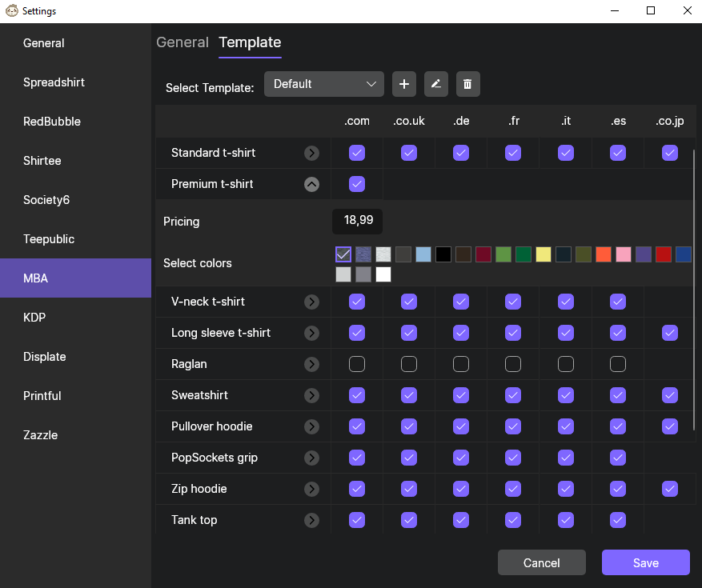702x588 pixels.
Task: Click the Pricing field showing 18,99
Action: tap(357, 221)
